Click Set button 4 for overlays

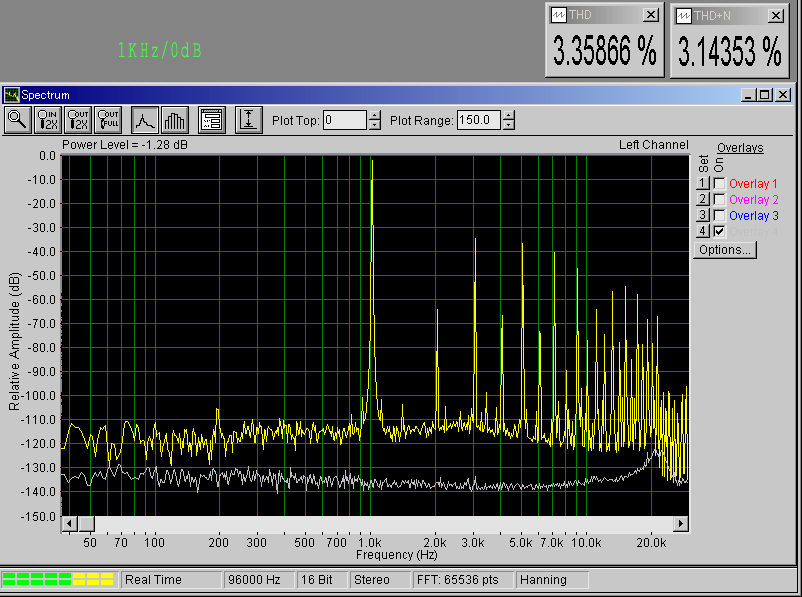click(x=702, y=231)
